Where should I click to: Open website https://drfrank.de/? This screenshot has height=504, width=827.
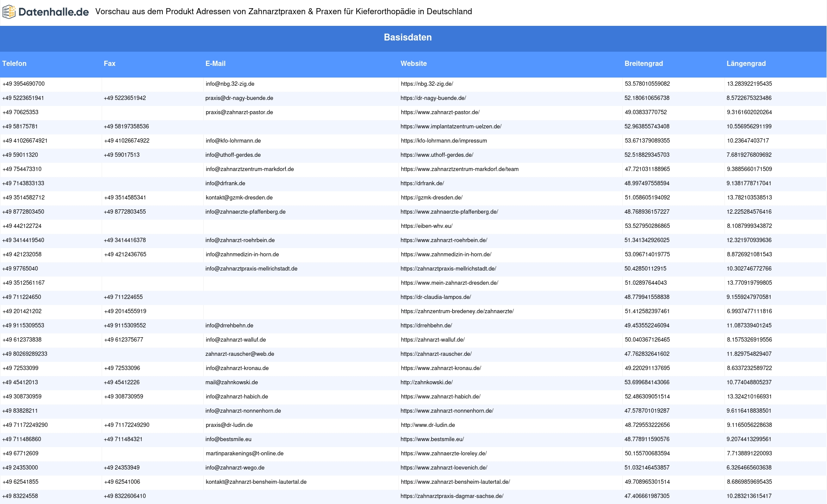pos(422,184)
